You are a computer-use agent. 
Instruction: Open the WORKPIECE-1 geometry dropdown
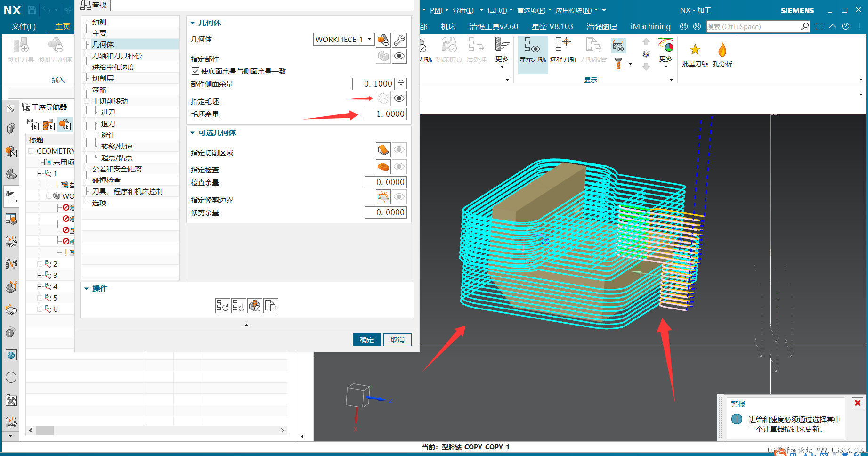pyautogui.click(x=370, y=40)
